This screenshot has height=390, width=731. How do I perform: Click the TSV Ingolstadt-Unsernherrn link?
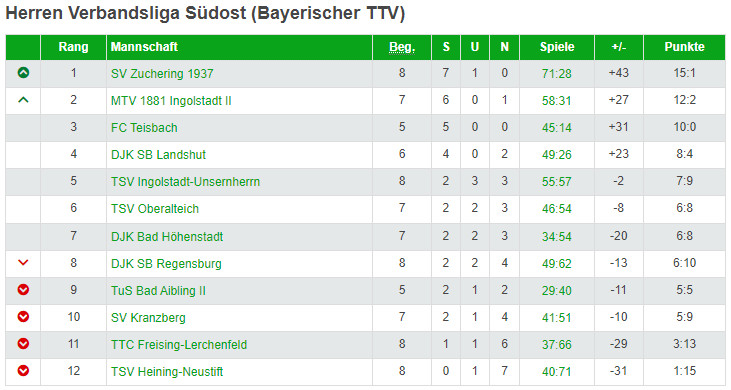point(186,182)
